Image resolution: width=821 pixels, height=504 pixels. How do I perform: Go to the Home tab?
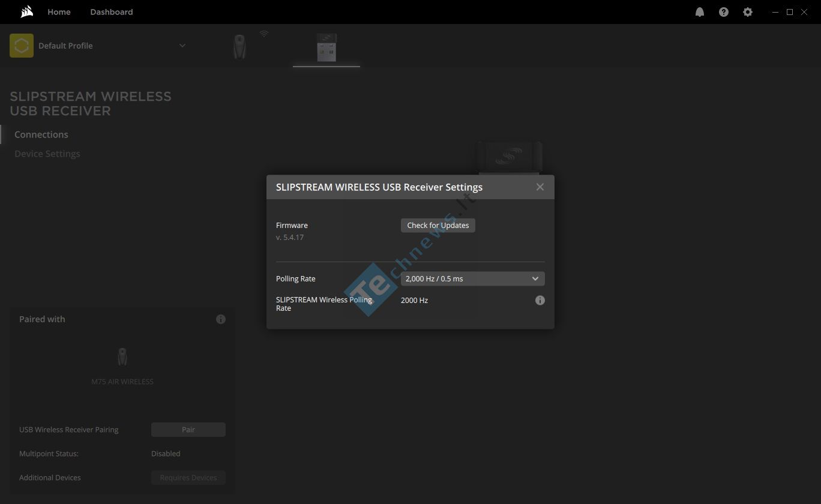tap(59, 12)
